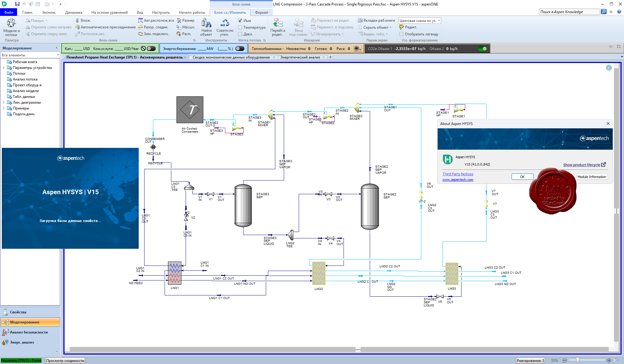
Task: Open the Формат ribbon tab
Action: pyautogui.click(x=262, y=12)
